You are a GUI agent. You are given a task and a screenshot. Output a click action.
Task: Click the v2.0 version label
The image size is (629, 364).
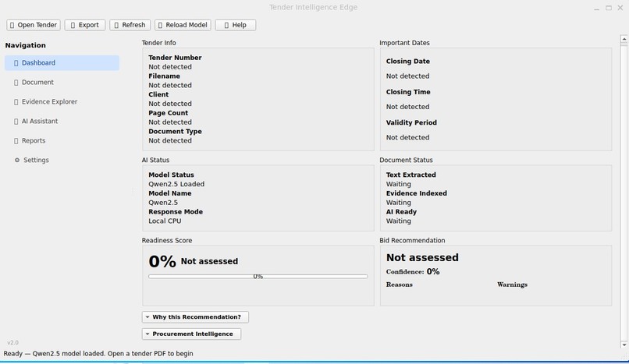pyautogui.click(x=12, y=343)
